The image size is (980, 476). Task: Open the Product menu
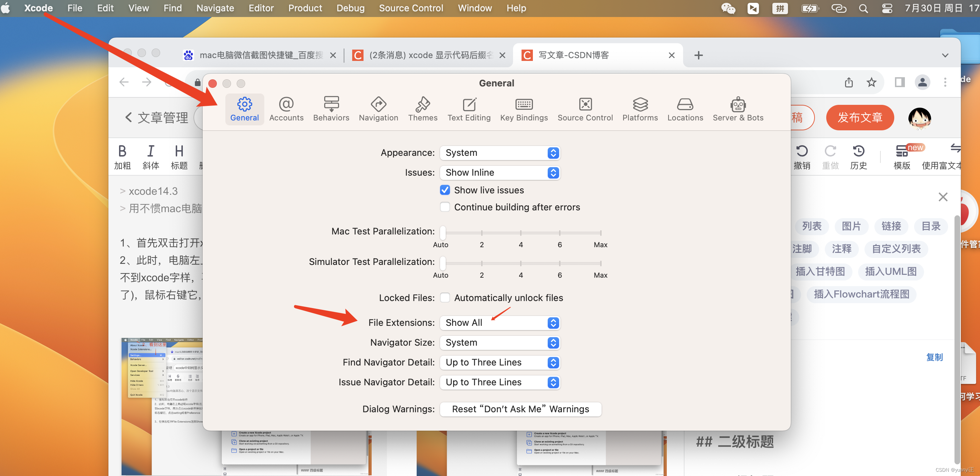click(x=305, y=8)
